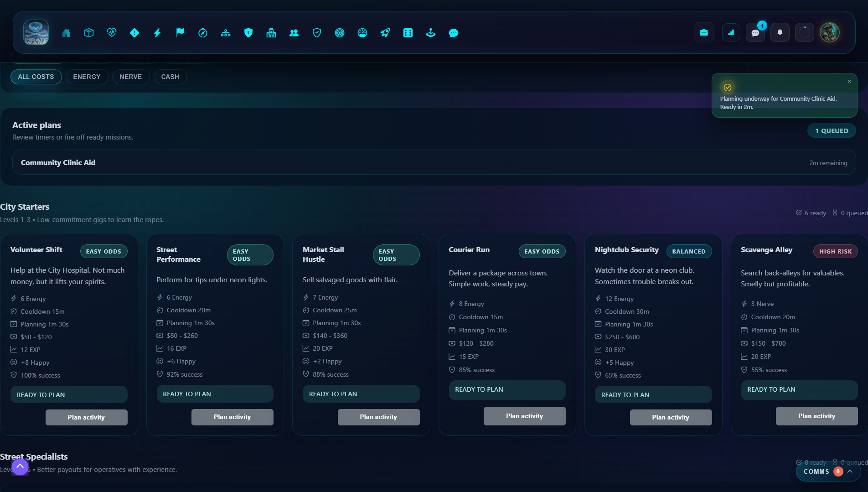Open the compass navigation icon
Image resolution: width=868 pixels, height=492 pixels.
point(203,33)
